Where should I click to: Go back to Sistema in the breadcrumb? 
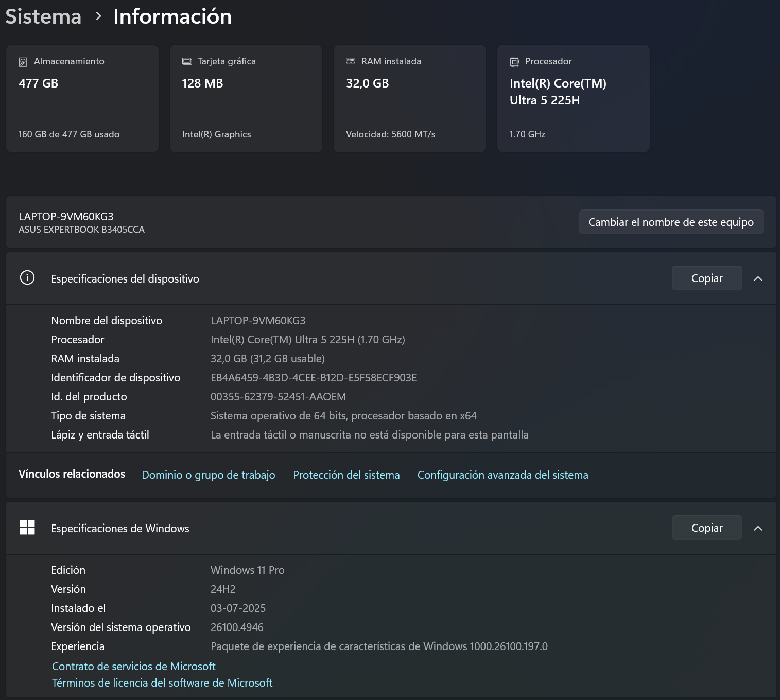coord(43,16)
